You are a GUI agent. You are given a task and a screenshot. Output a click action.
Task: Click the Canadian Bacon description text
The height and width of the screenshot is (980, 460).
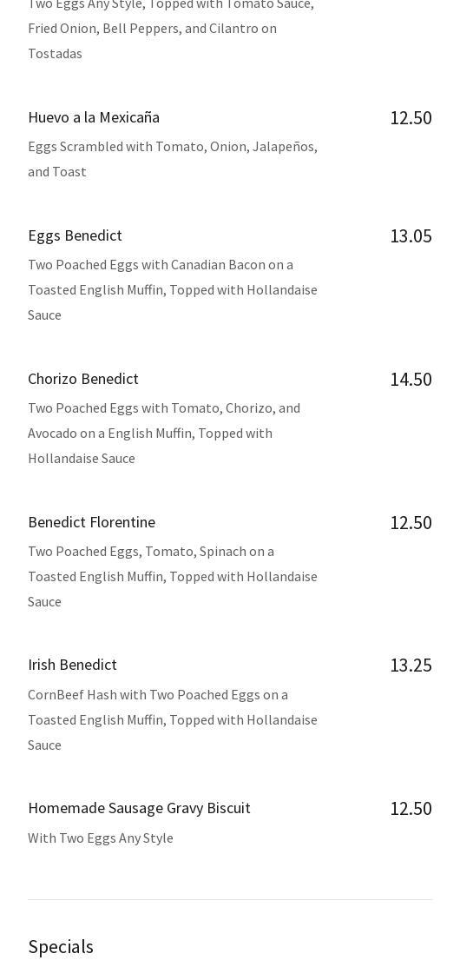[x=172, y=289]
